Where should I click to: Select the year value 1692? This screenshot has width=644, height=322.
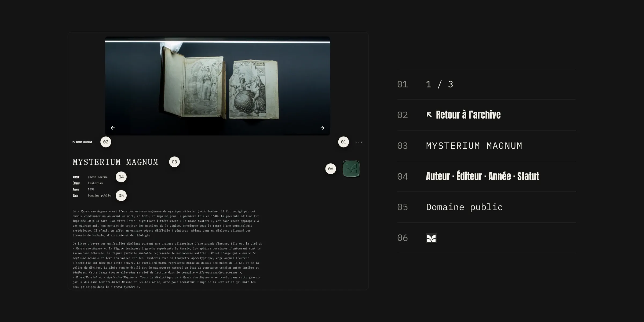[x=91, y=189]
